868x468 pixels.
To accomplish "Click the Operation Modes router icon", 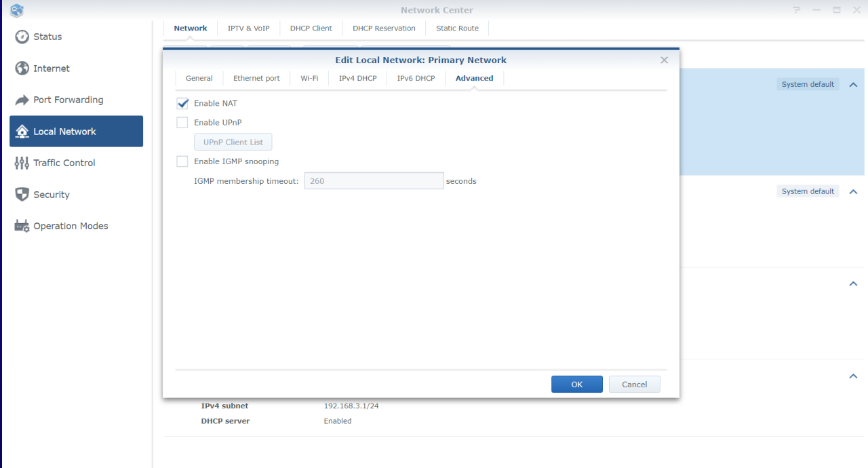I will 22,226.
